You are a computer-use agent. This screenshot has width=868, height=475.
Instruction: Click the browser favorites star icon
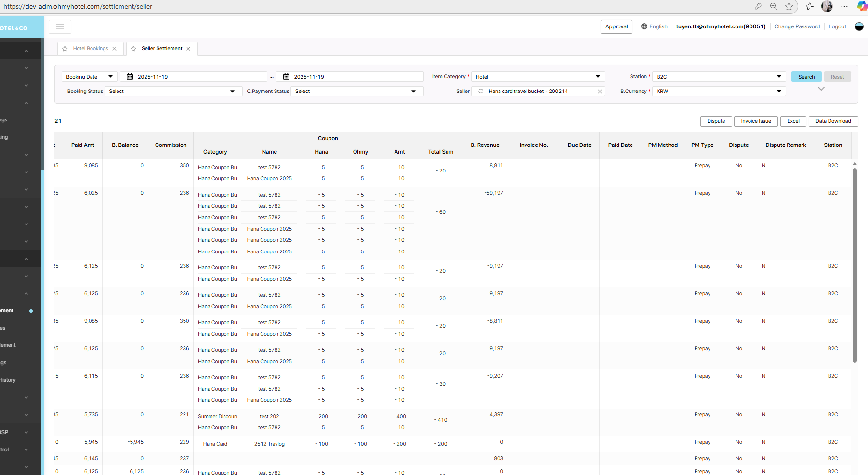789,6
